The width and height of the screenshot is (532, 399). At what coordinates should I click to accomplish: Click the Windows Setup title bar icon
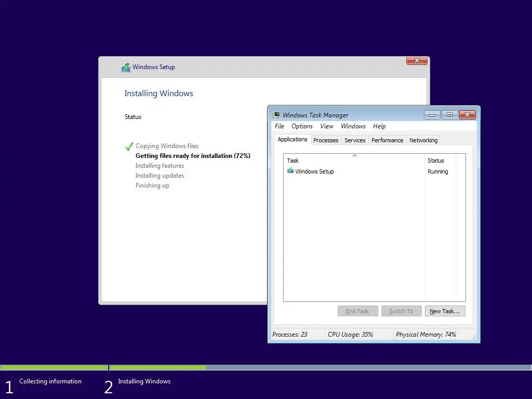(x=126, y=67)
